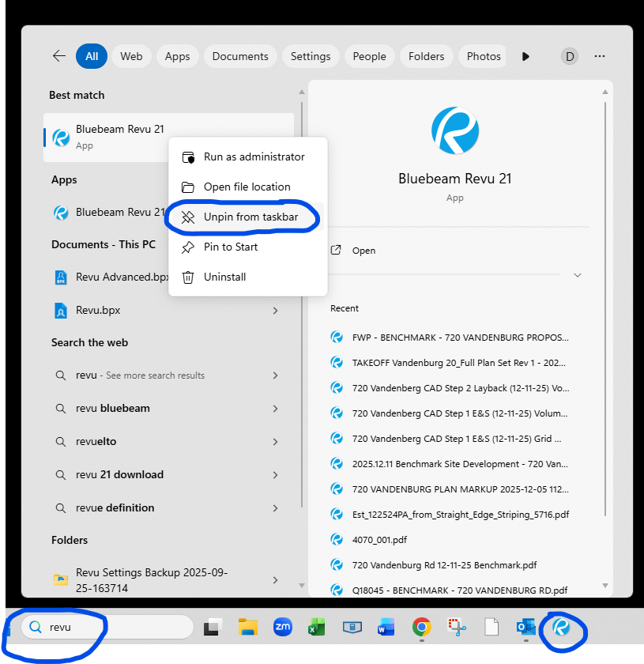Open Excel from the taskbar
The image size is (644, 664).
[317, 627]
